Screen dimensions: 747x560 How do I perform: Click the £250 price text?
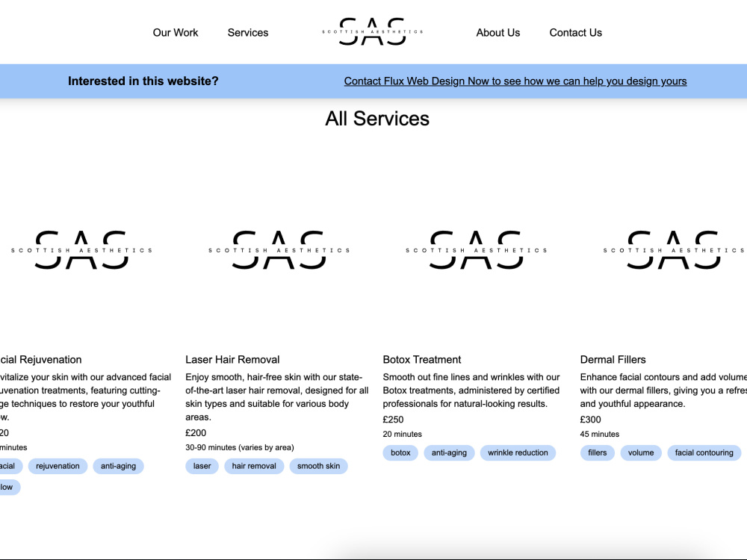coord(393,420)
